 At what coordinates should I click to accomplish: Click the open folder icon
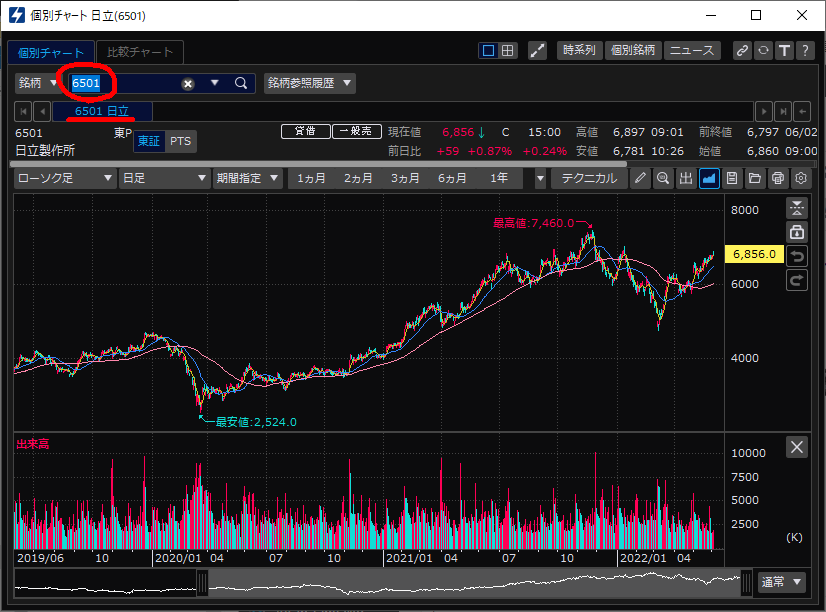coord(755,179)
